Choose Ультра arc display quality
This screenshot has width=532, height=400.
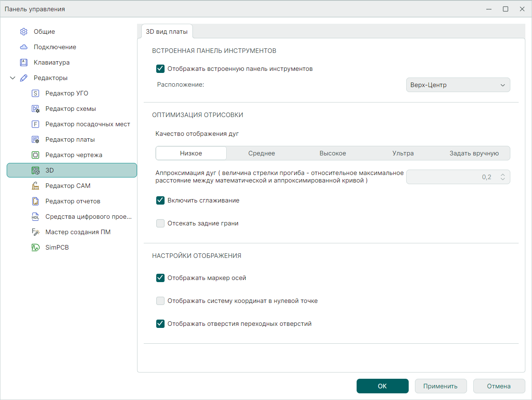point(403,153)
